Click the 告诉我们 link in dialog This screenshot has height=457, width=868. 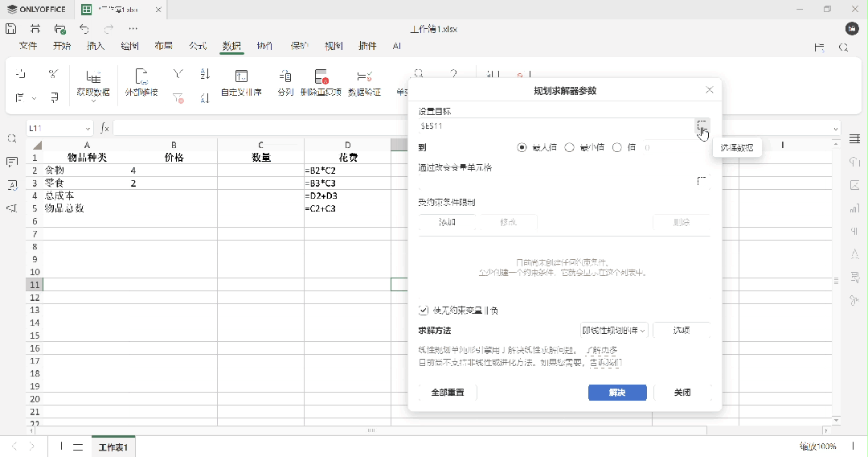605,363
